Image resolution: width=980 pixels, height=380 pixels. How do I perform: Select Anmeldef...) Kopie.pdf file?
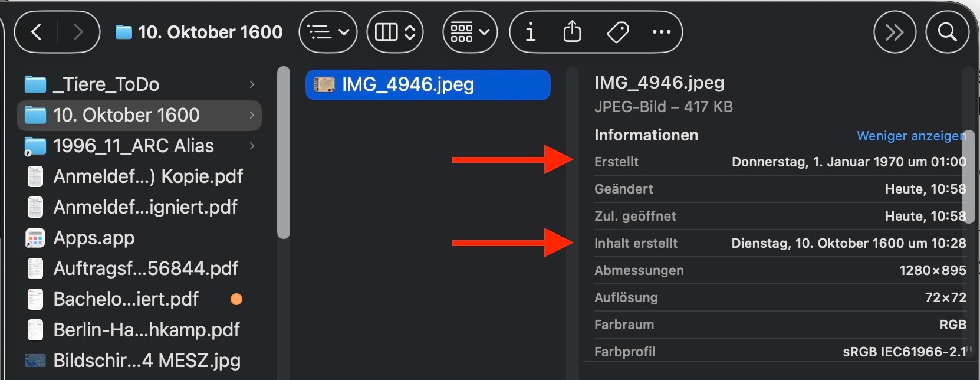pyautogui.click(x=139, y=176)
